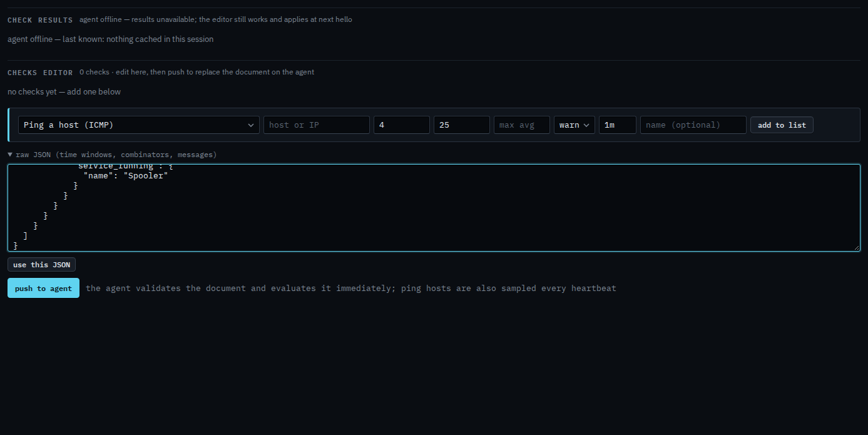
Task: Click the 'CHECKS EDITOR' heading
Action: [40, 72]
